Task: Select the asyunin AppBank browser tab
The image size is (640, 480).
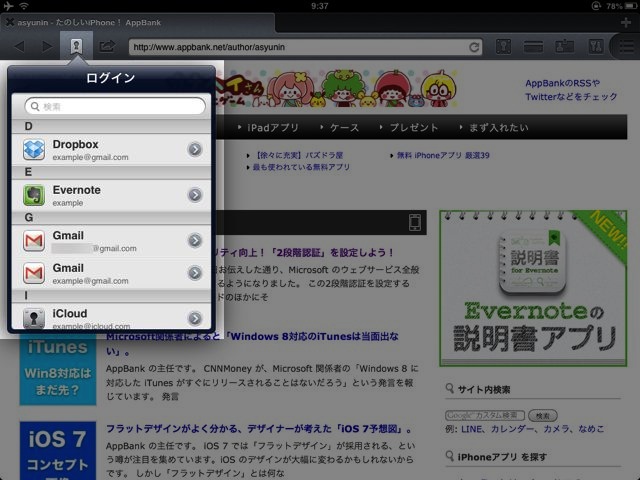Action: (138, 22)
